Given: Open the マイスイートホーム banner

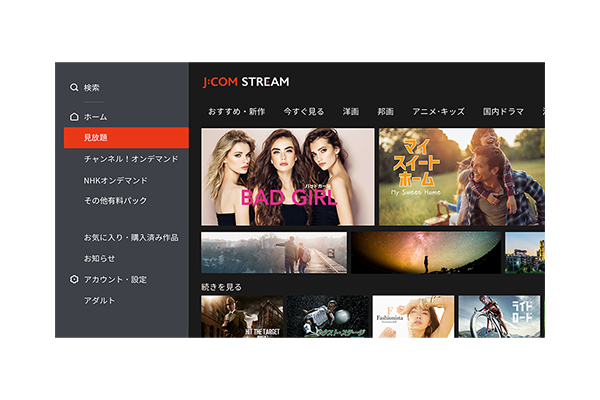Looking at the screenshot, I should (x=462, y=177).
